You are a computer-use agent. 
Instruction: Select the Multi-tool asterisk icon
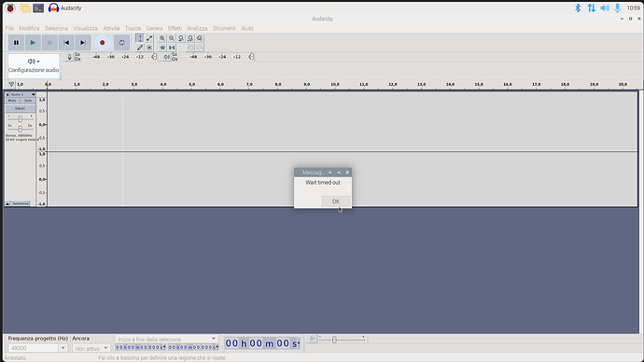click(x=149, y=48)
